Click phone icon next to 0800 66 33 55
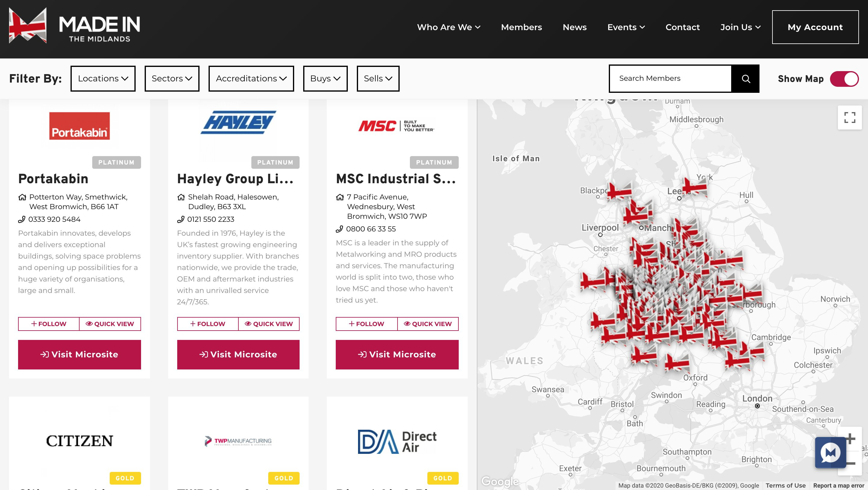This screenshot has height=490, width=868. pyautogui.click(x=339, y=229)
